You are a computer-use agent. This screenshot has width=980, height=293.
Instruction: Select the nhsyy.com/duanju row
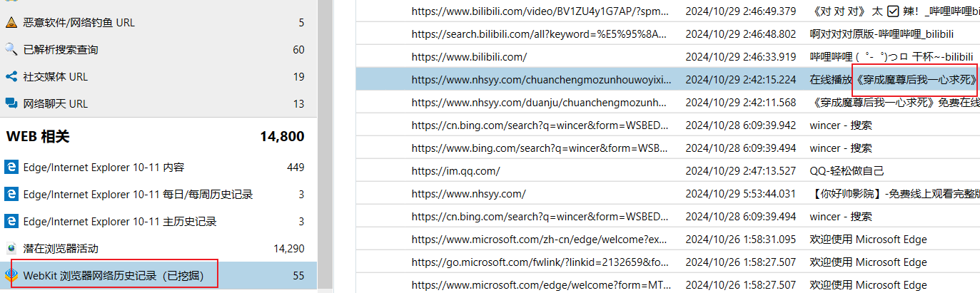point(667,102)
